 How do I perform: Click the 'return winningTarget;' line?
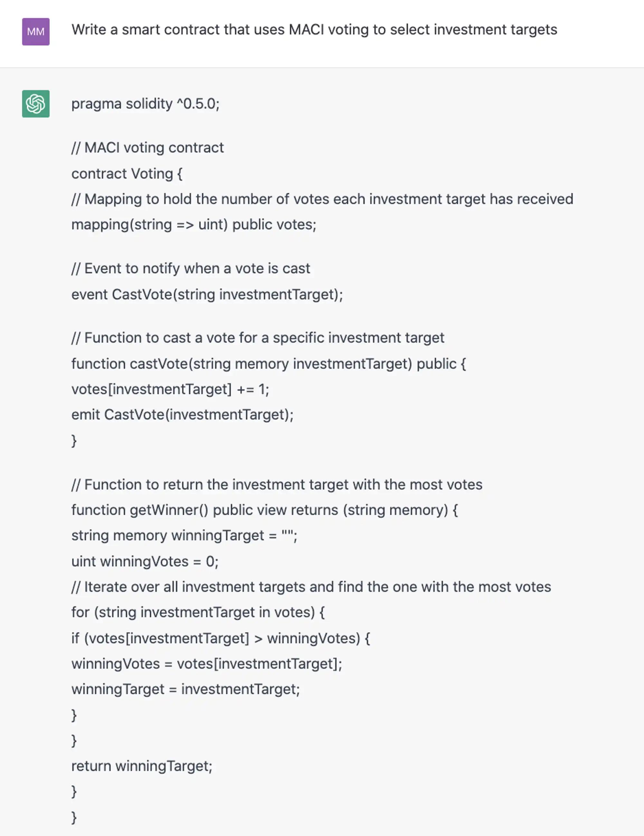(142, 766)
